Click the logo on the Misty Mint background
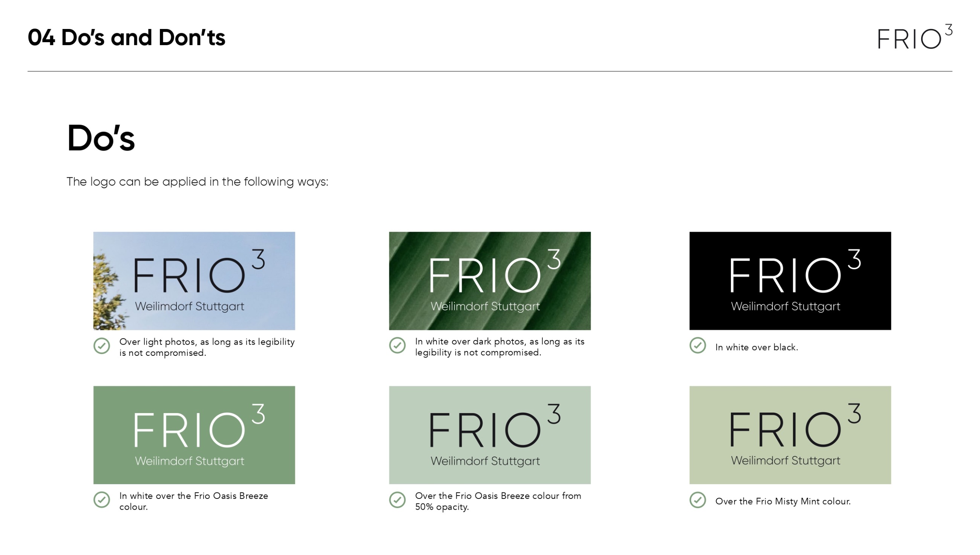 coord(790,435)
